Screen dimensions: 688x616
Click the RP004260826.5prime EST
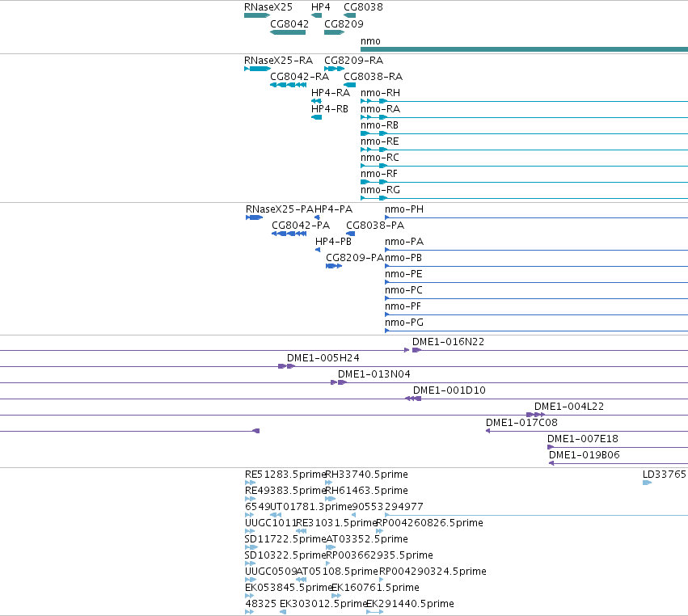pyautogui.click(x=379, y=531)
